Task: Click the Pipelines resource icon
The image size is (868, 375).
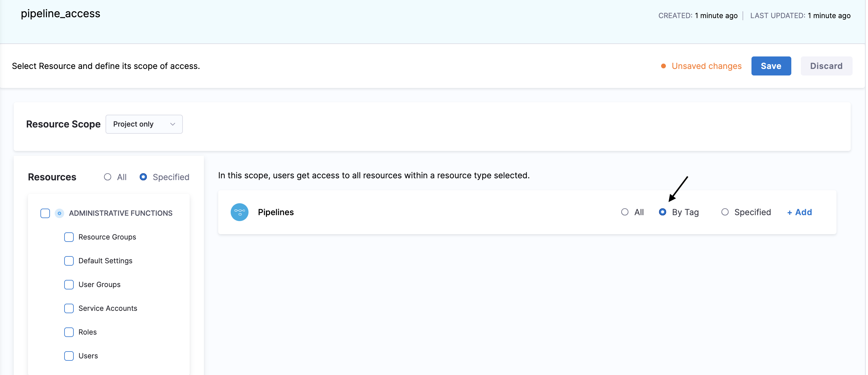Action: click(x=239, y=212)
